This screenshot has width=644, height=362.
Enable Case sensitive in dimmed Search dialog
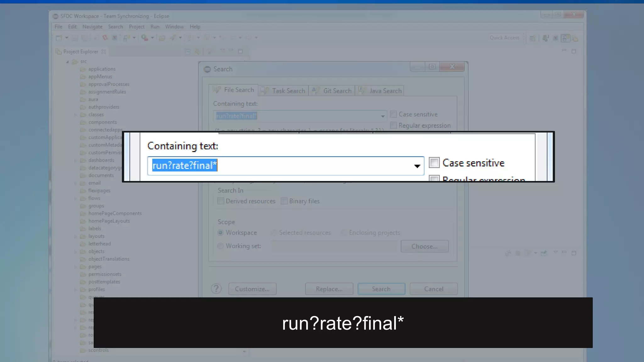(x=393, y=114)
